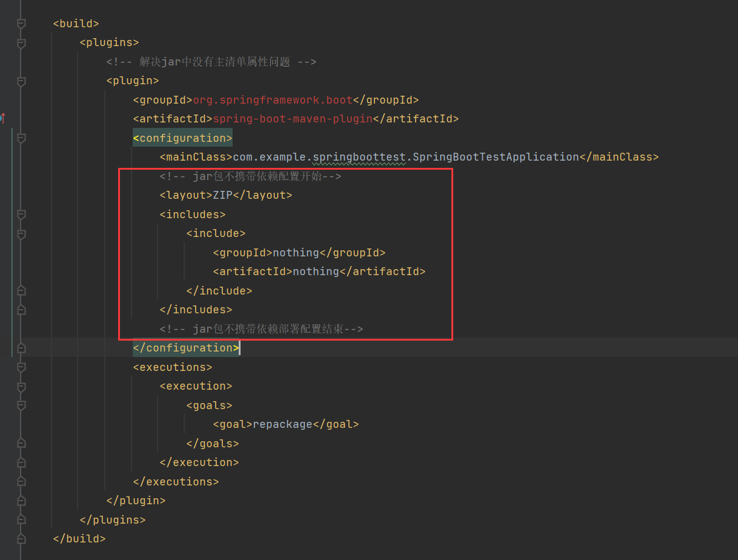Fold block at the </plugin> closing tag

click(21, 501)
